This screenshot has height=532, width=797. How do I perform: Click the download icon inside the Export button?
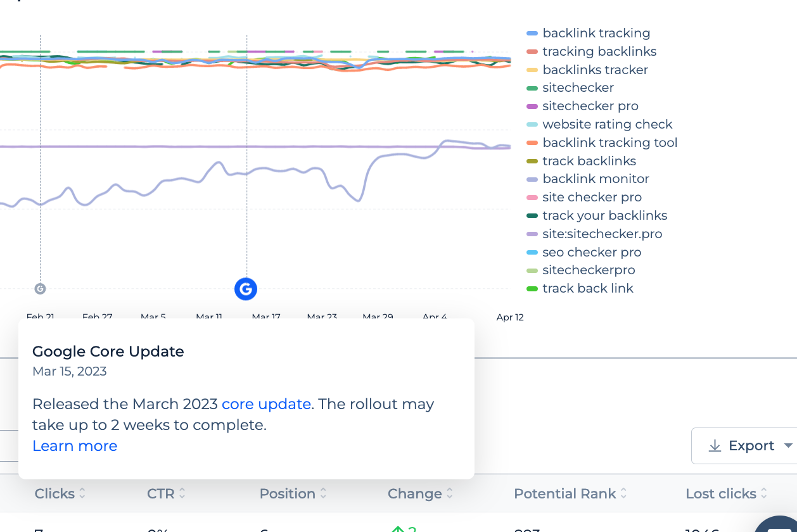(x=715, y=446)
